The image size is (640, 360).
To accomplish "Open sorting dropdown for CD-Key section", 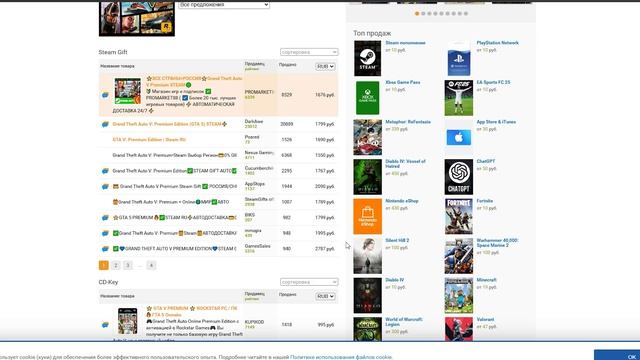I will pyautogui.click(x=309, y=282).
